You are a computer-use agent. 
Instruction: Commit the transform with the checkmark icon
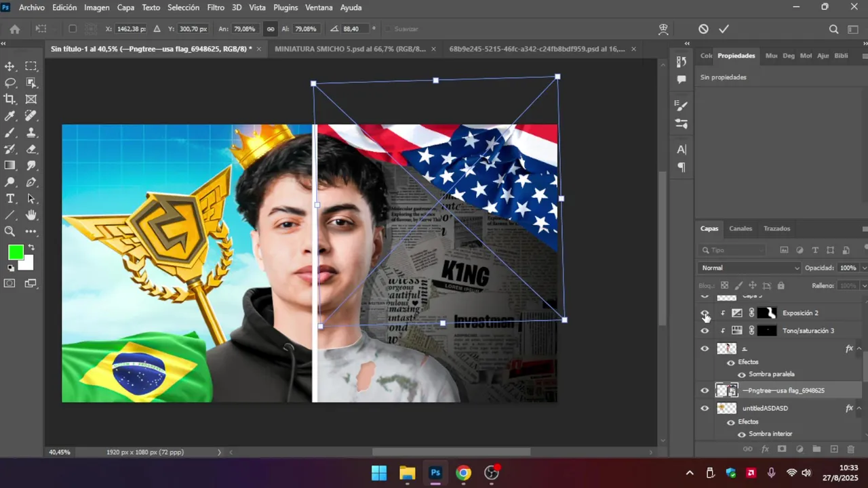(x=724, y=29)
